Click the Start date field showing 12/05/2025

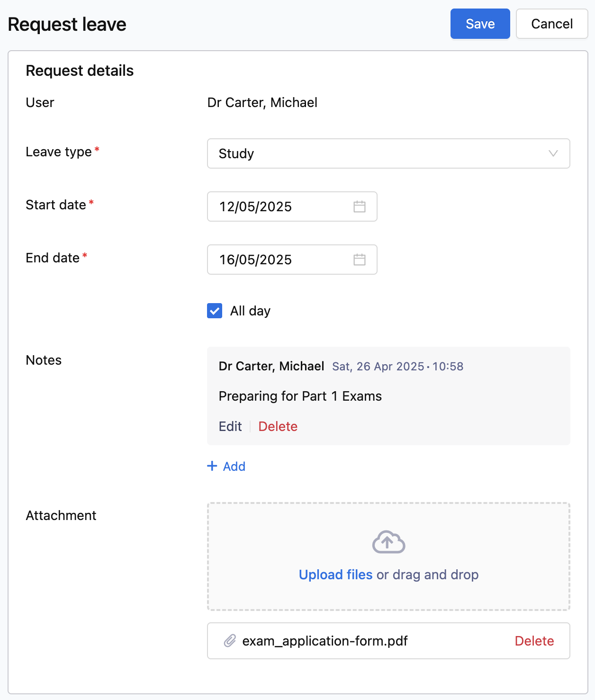292,206
